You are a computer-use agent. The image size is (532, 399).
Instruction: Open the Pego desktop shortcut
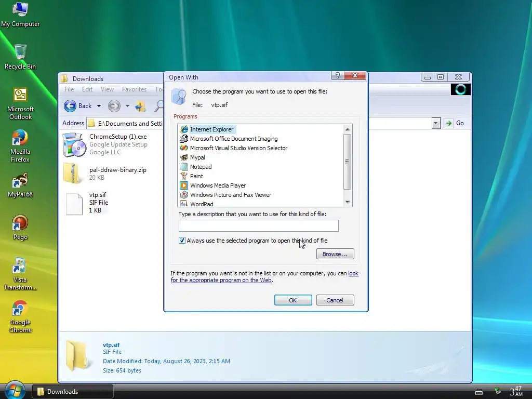coord(20,228)
